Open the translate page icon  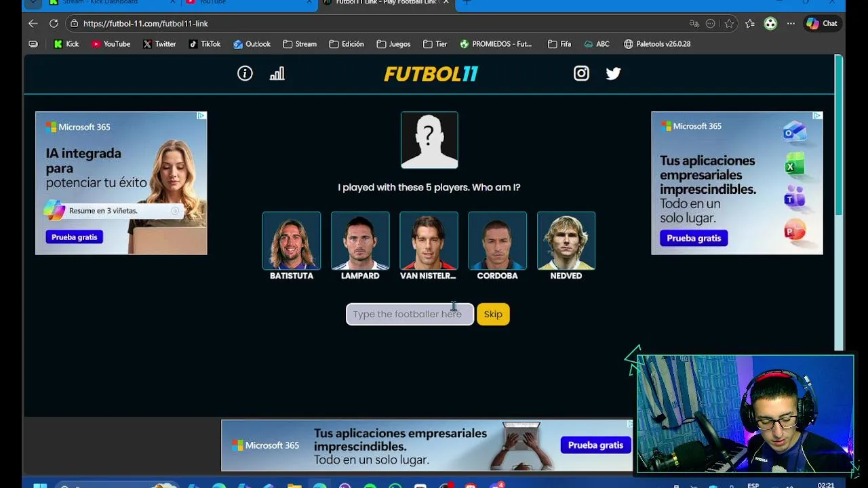(694, 23)
